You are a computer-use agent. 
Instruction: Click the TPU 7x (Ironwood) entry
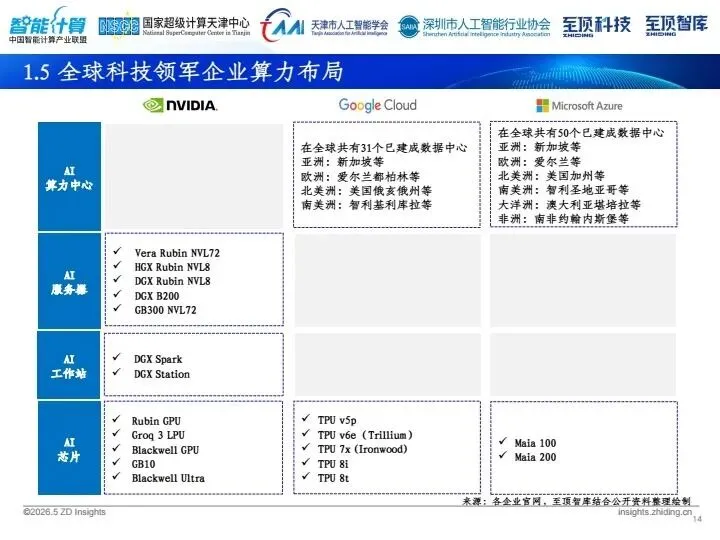363,449
